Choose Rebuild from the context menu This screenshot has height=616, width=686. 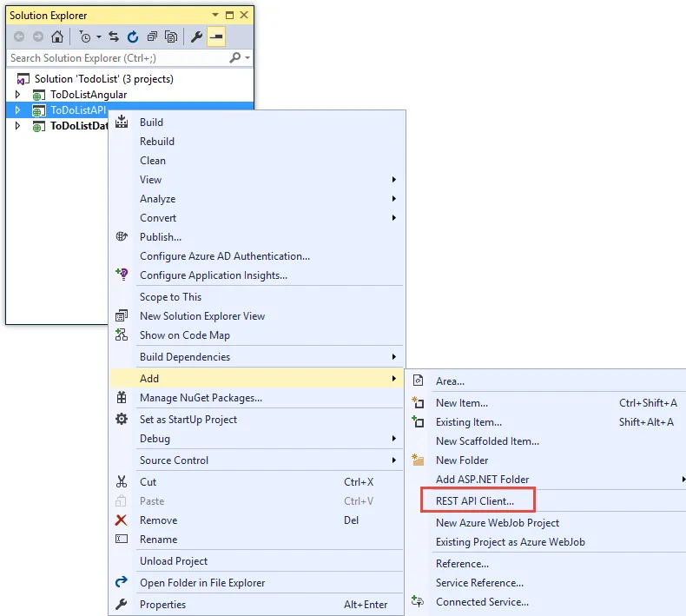point(157,142)
